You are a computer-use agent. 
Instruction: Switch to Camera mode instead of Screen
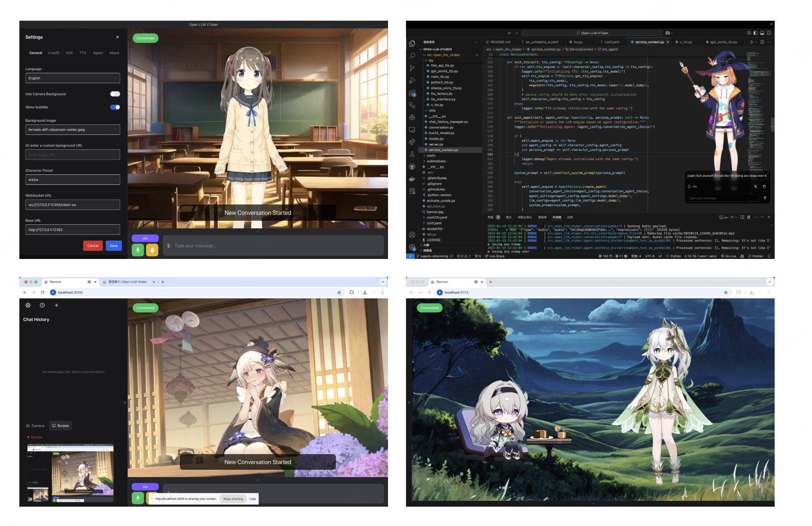pyautogui.click(x=36, y=425)
